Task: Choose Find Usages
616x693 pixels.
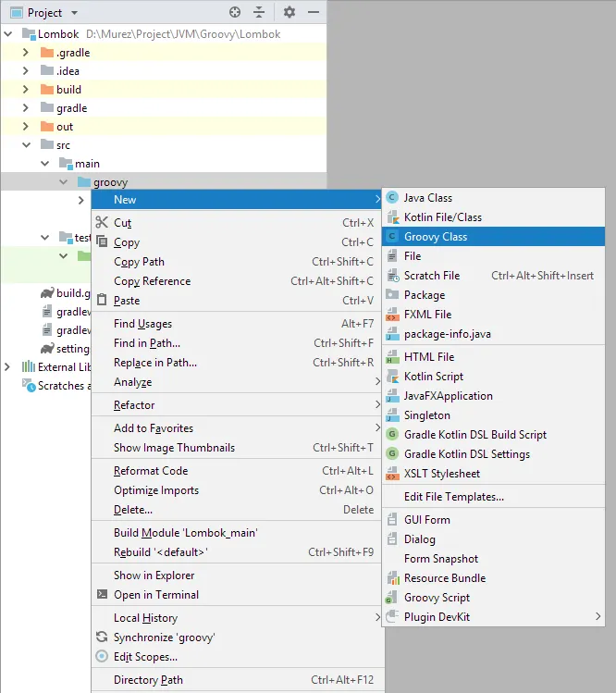Action: pos(237,324)
